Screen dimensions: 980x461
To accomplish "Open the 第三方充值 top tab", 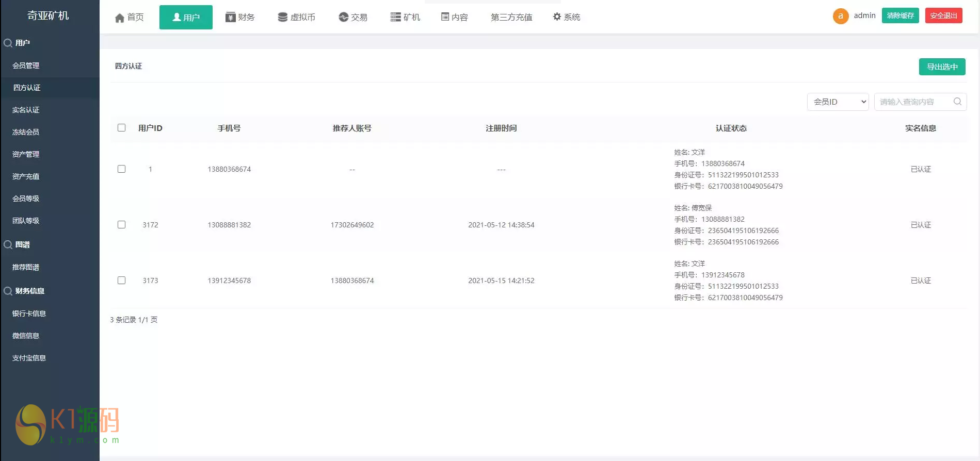I will pos(511,18).
